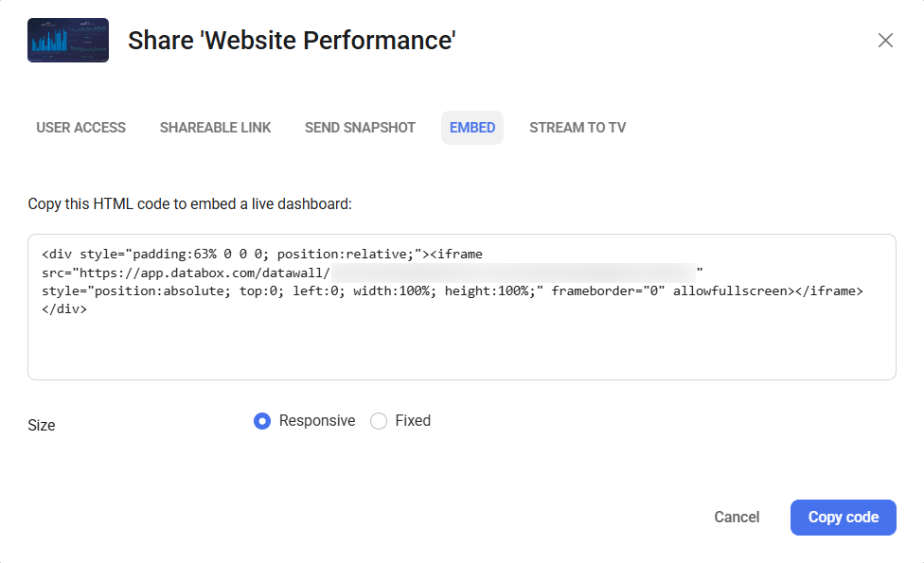Click the 'Size' label

click(42, 425)
